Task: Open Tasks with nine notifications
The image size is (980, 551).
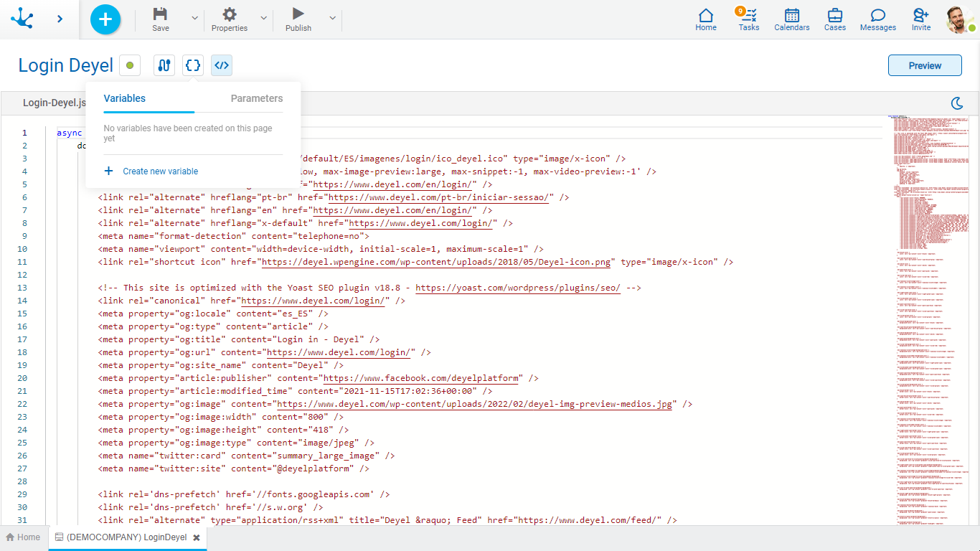Action: [x=748, y=19]
